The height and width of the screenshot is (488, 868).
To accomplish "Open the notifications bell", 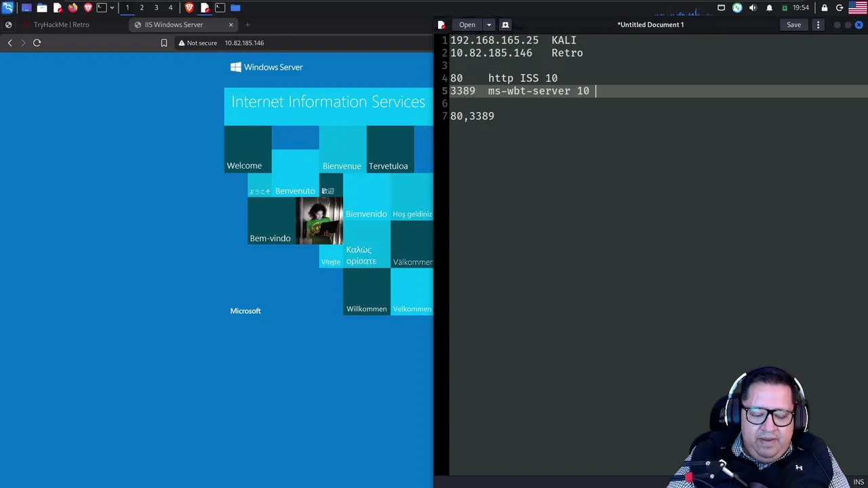I will [x=769, y=7].
